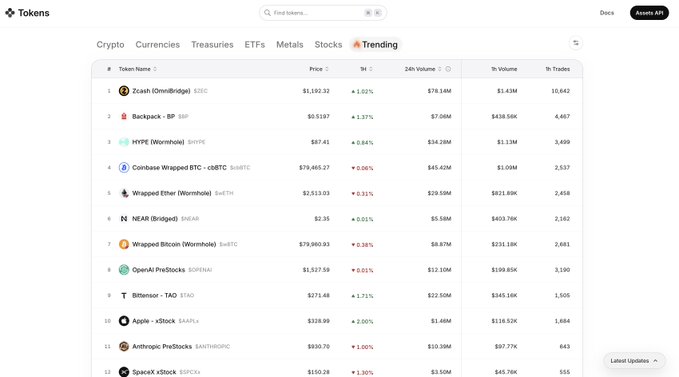Sort by 1H change column
The image size is (679, 377).
coord(366,69)
